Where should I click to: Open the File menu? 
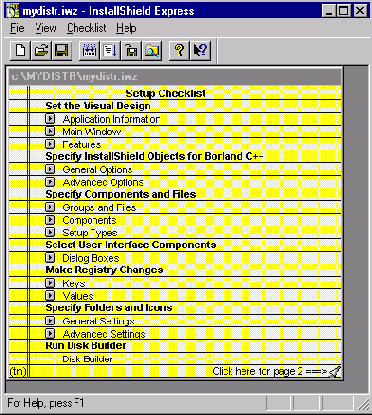pos(17,28)
